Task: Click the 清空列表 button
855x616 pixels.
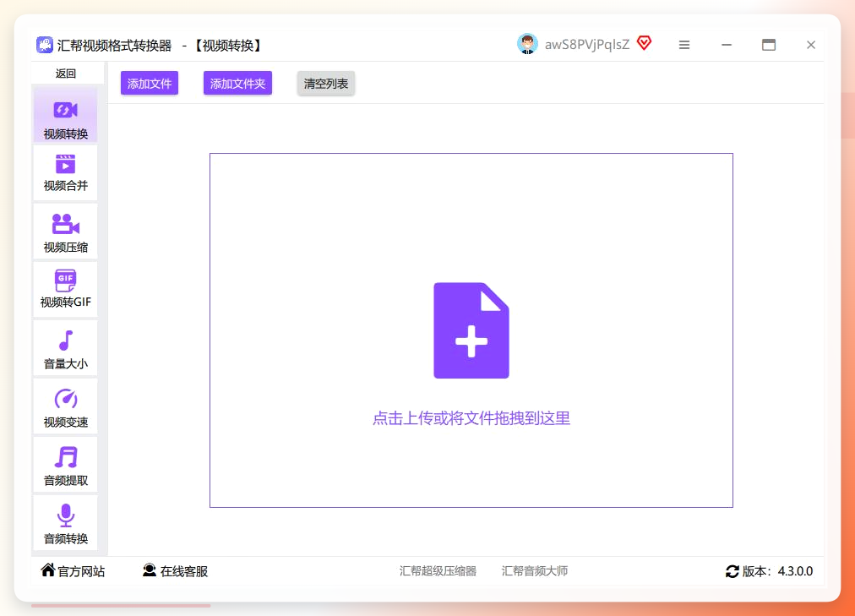Action: tap(326, 84)
